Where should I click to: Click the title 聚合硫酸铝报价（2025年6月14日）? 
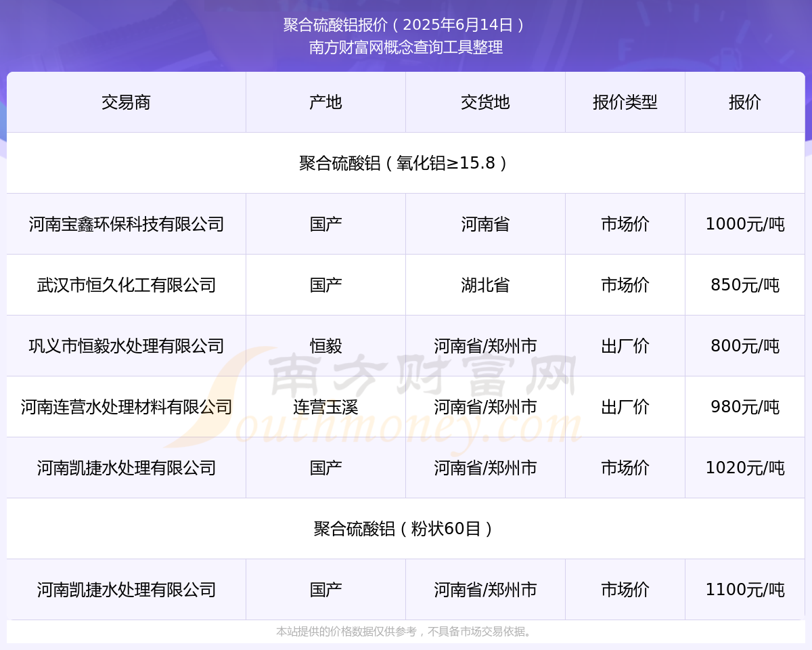(405, 25)
